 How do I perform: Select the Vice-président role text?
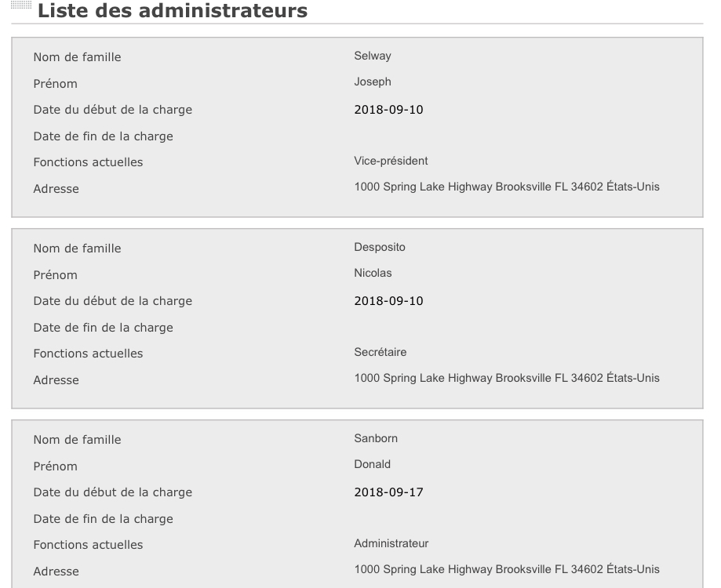[x=391, y=161]
